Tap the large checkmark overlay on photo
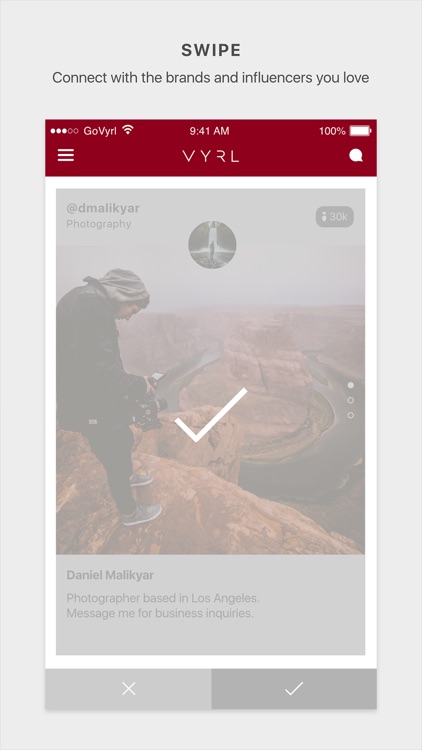This screenshot has width=422, height=750. click(x=211, y=415)
